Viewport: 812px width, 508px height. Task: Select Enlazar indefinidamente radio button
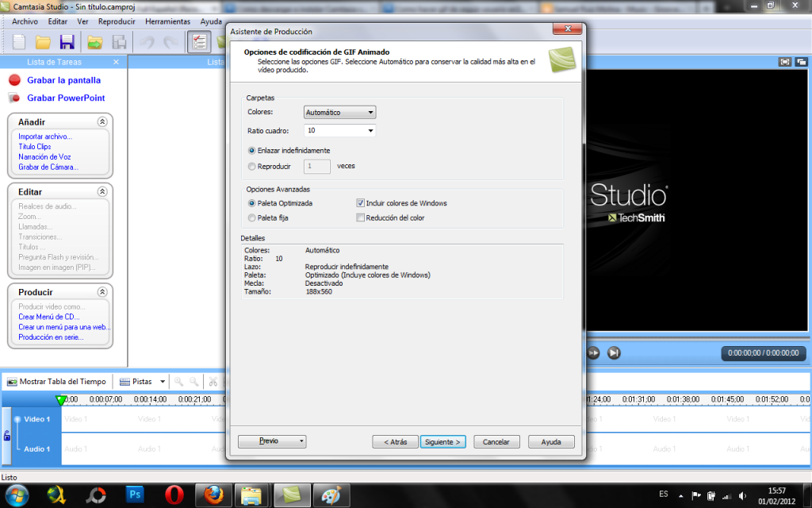tap(251, 150)
